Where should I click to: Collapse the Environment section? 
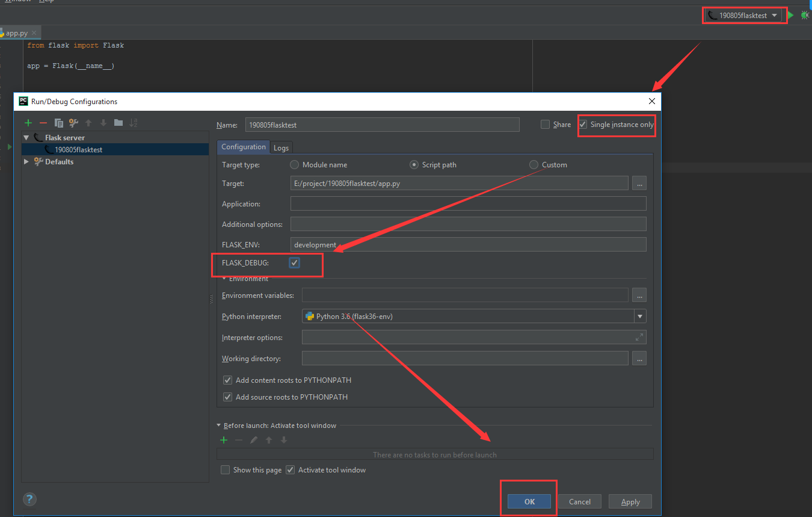[224, 279]
